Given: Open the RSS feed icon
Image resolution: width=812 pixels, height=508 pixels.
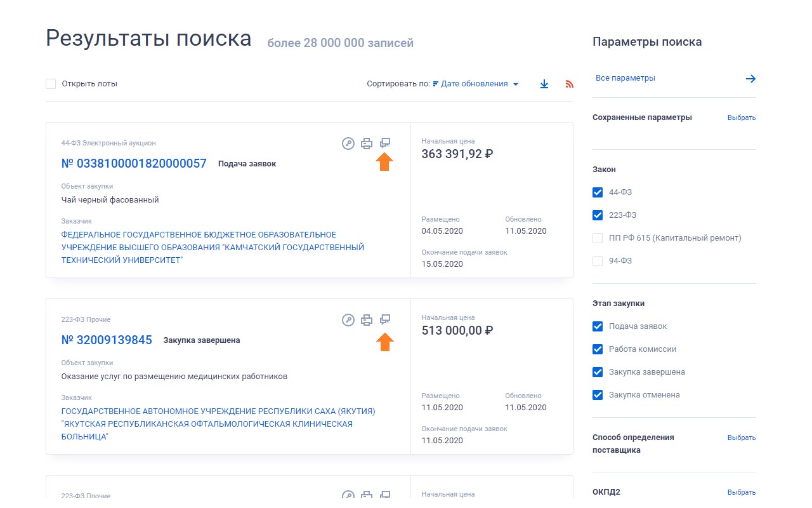Looking at the screenshot, I should (x=569, y=84).
